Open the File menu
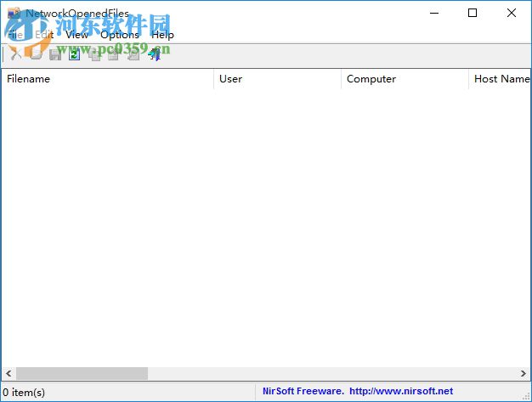This screenshot has height=402, width=532. 15,35
